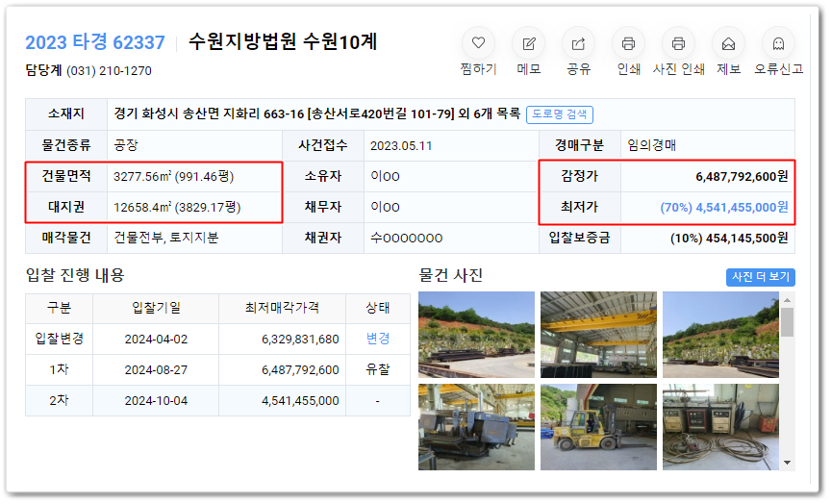Click the 임의경매 auction type value
The height and width of the screenshot is (504, 831).
[651, 145]
